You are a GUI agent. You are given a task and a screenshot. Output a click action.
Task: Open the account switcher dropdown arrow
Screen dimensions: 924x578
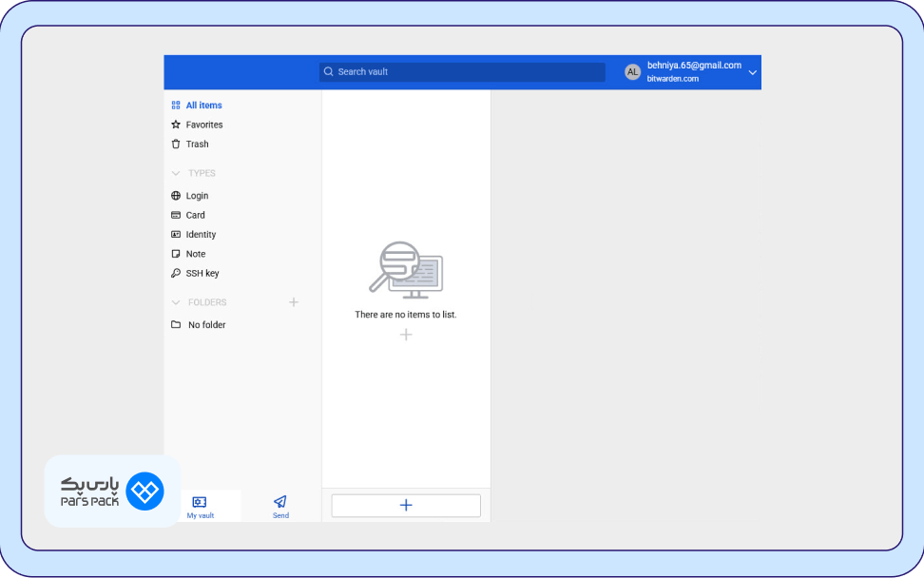pyautogui.click(x=752, y=72)
